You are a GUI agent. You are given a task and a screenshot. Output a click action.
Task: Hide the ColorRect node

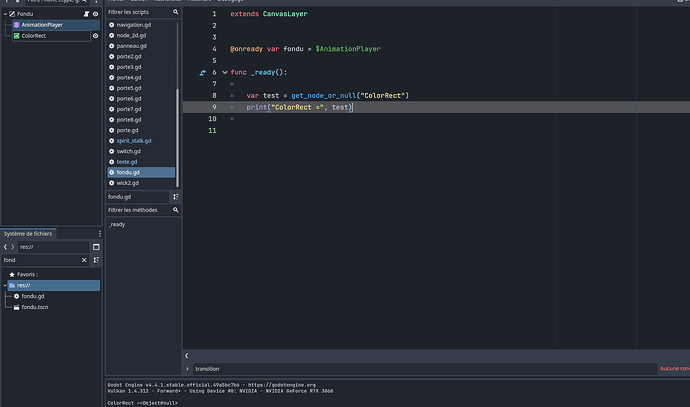(95, 35)
